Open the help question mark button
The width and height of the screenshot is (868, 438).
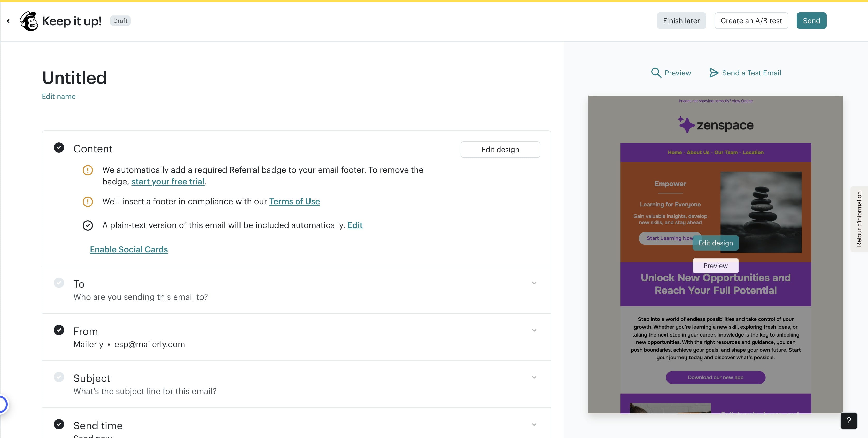point(848,420)
